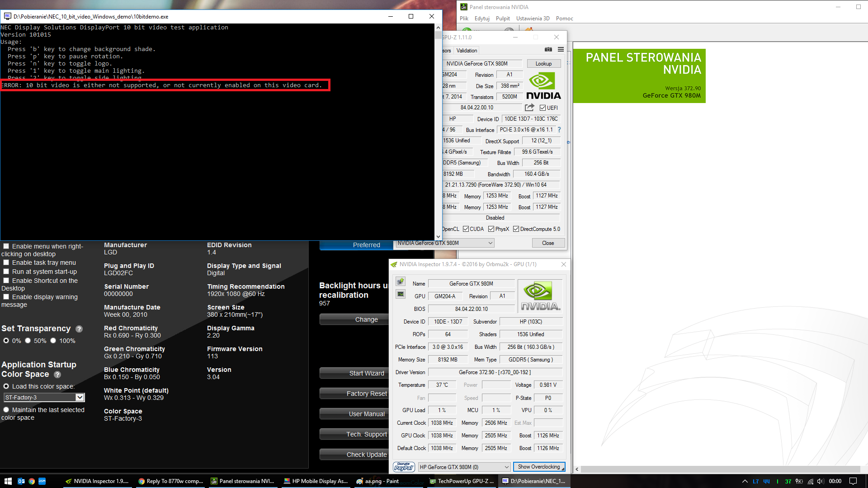Click the Check Update button

pos(354,455)
